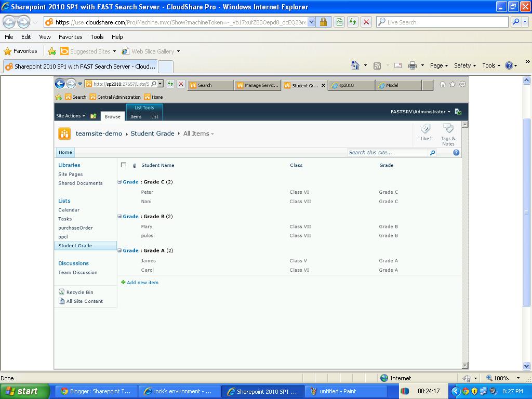Collapse the Grade C group
Viewport: 532px width, 399px height.
(119, 182)
